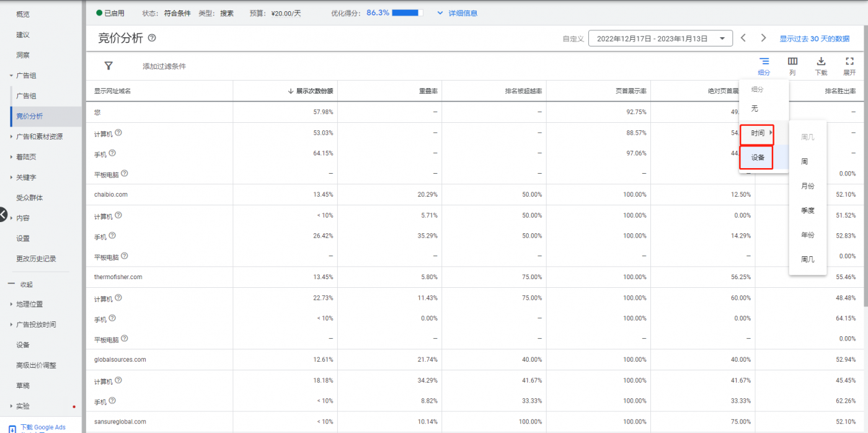Sort by 页首展示率 column header
This screenshot has width=868, height=433.
coord(631,91)
